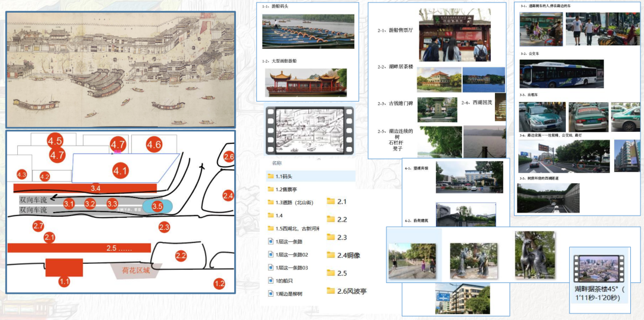Open the 2.4铜像 folder
The width and height of the screenshot is (644, 320).
click(345, 255)
